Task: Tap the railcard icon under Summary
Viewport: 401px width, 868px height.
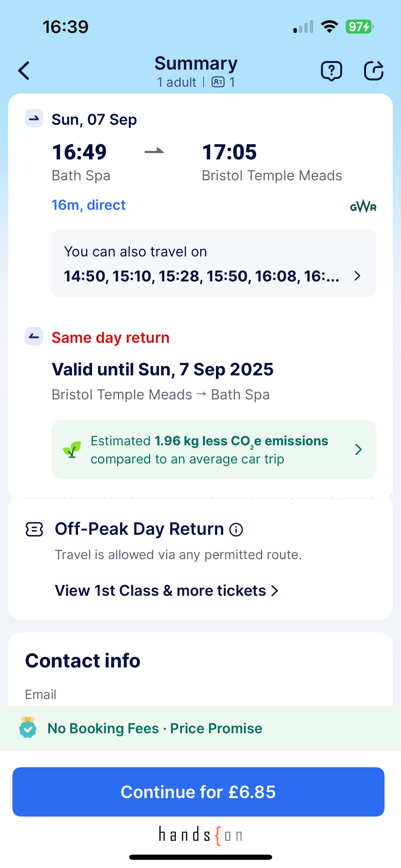Action: point(218,82)
